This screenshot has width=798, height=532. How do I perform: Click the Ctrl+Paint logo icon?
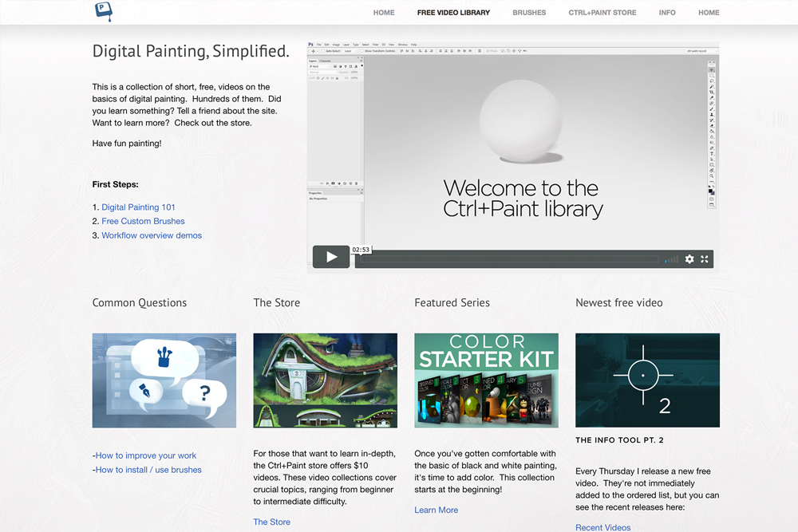tap(103, 12)
